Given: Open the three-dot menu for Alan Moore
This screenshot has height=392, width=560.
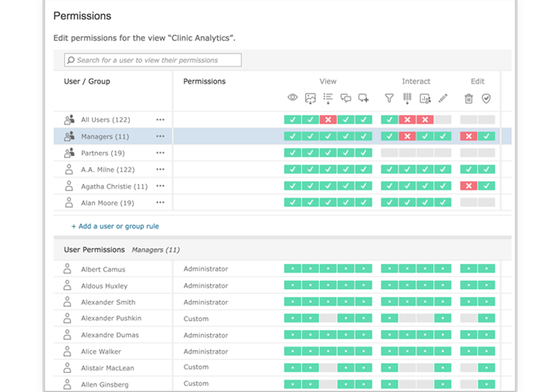Looking at the screenshot, I should [x=160, y=203].
